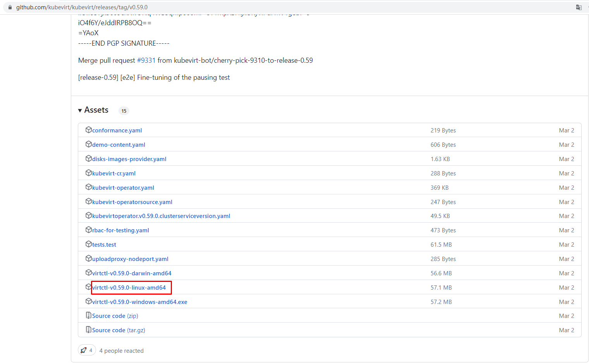589x364 pixels.
Task: Download demo-content.yaml
Action: pyautogui.click(x=118, y=145)
